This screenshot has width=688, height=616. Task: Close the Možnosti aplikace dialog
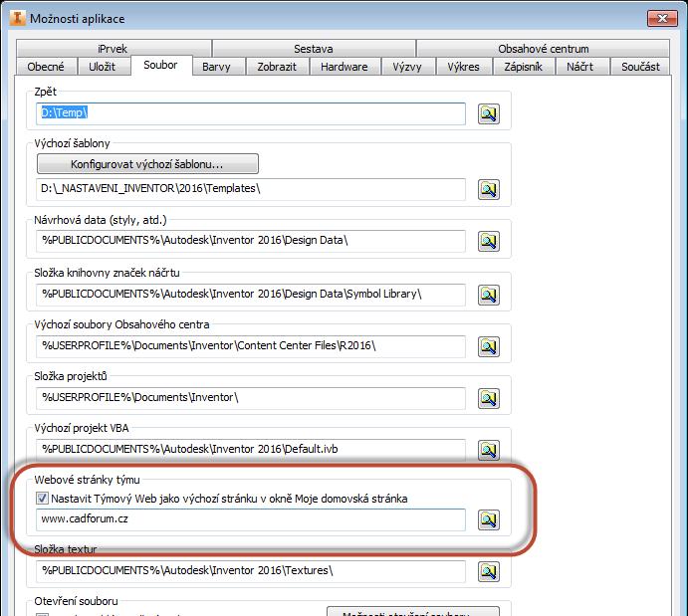[662, 19]
